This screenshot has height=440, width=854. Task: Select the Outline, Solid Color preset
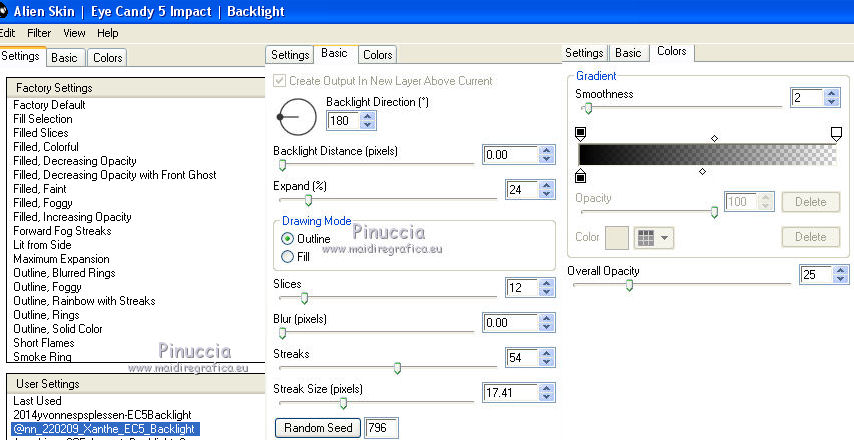(x=58, y=329)
